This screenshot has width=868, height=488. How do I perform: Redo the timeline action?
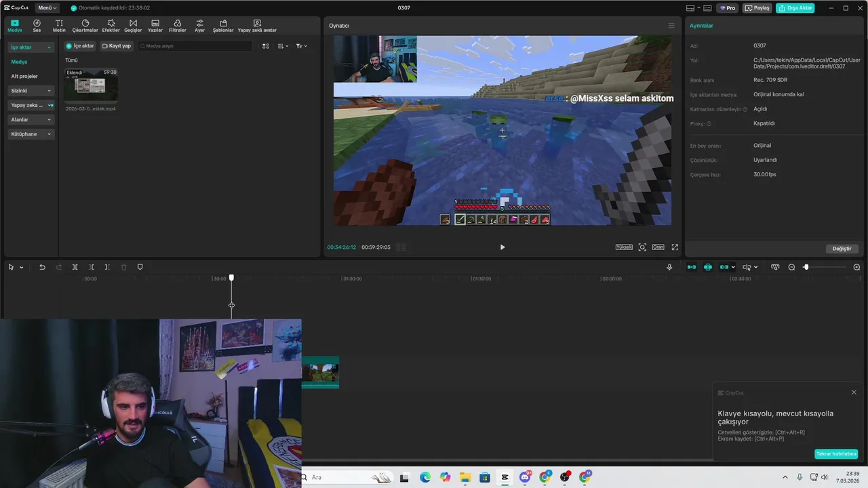coord(58,267)
